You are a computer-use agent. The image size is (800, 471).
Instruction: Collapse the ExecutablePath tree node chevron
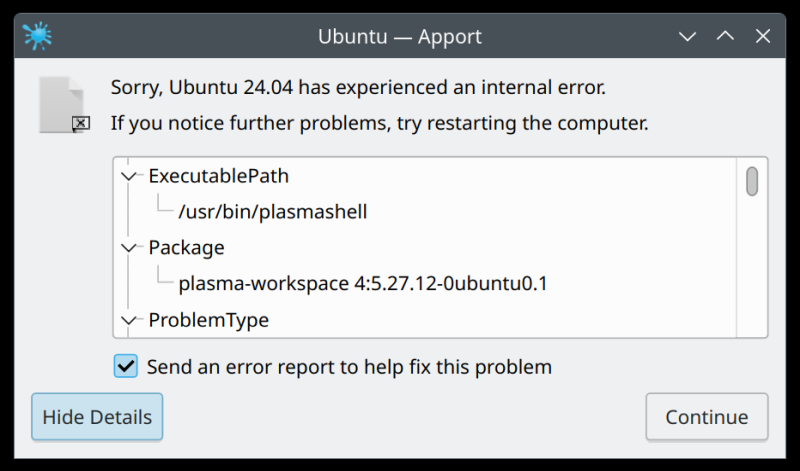(x=129, y=177)
